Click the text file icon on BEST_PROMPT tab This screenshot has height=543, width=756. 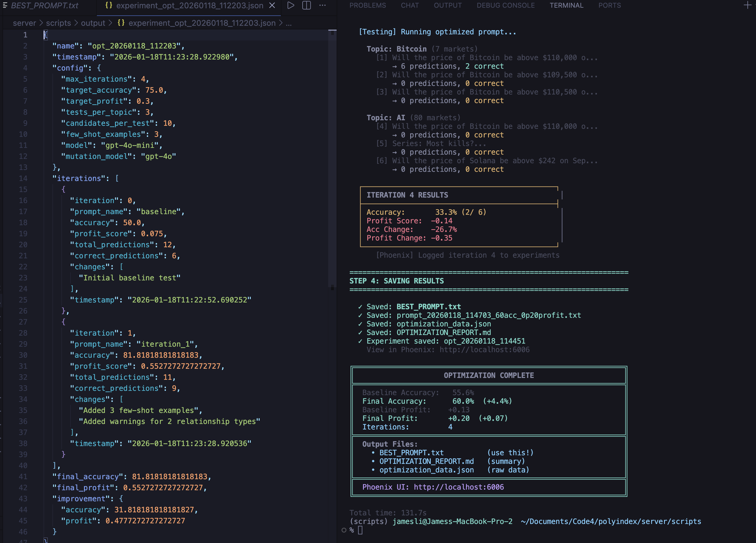pos(5,5)
